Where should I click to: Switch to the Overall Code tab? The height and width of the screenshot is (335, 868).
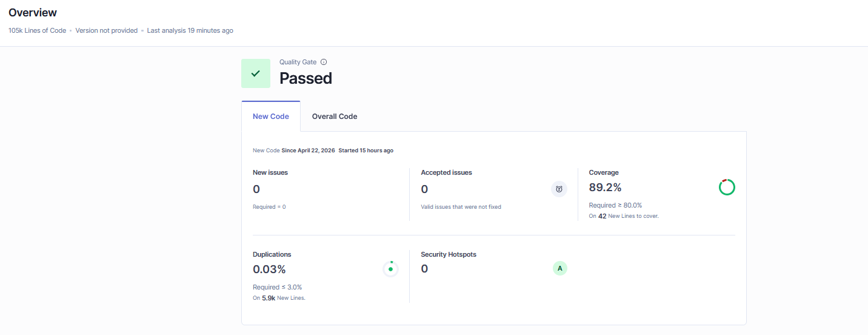(335, 117)
